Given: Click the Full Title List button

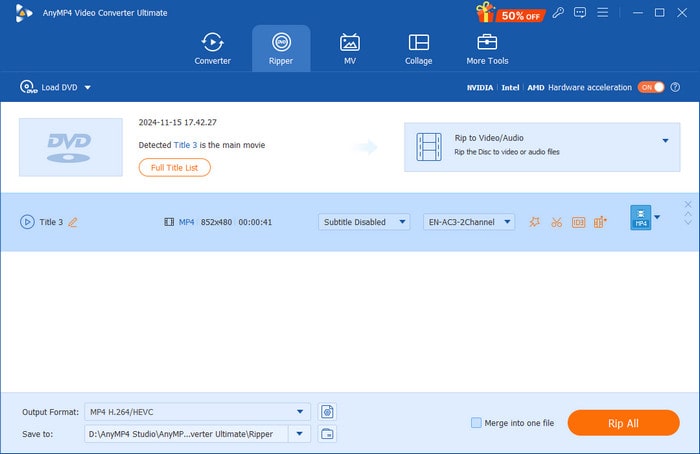Looking at the screenshot, I should (x=174, y=168).
